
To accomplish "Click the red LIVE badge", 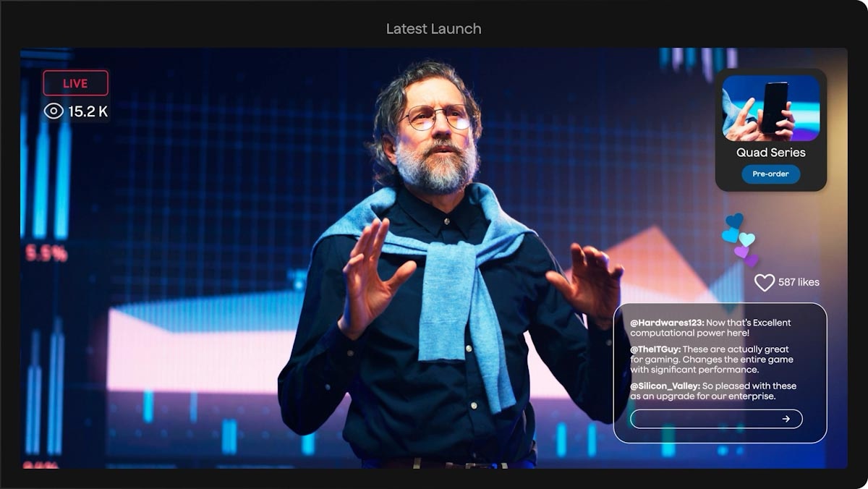I will [x=75, y=83].
